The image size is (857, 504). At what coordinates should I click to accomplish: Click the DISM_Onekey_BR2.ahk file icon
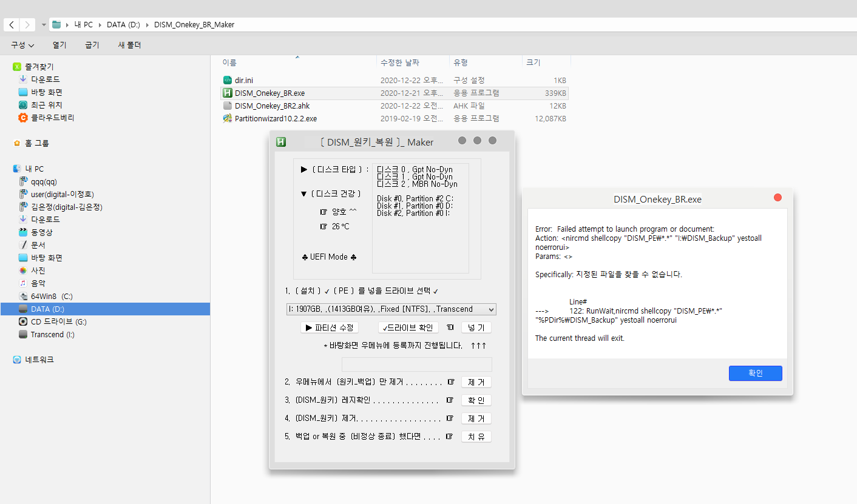[x=228, y=106]
